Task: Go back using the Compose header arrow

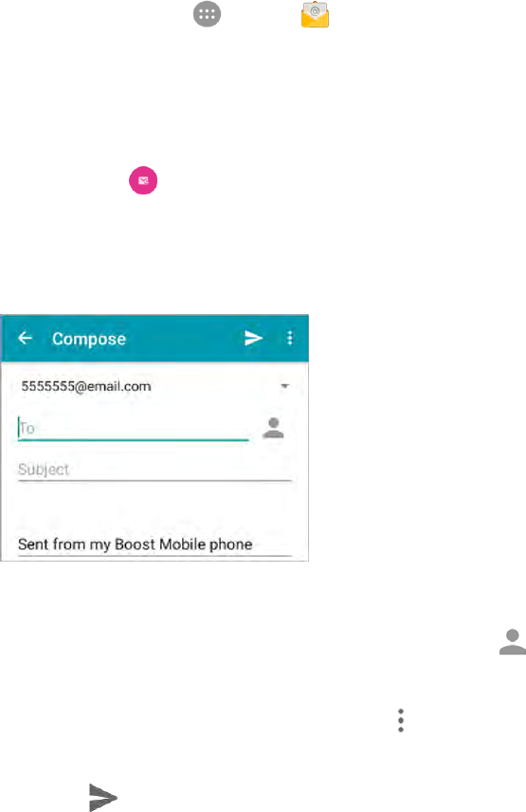Action: coord(25,338)
